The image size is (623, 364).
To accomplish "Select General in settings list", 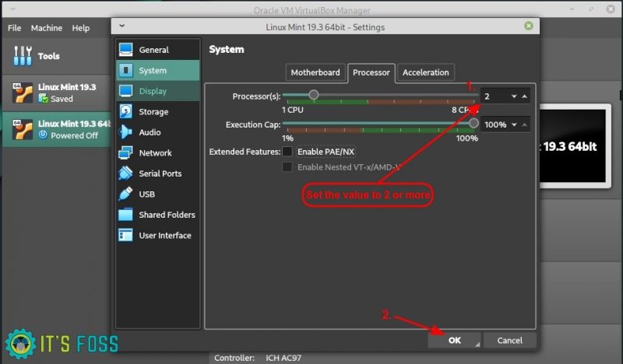I will [153, 50].
